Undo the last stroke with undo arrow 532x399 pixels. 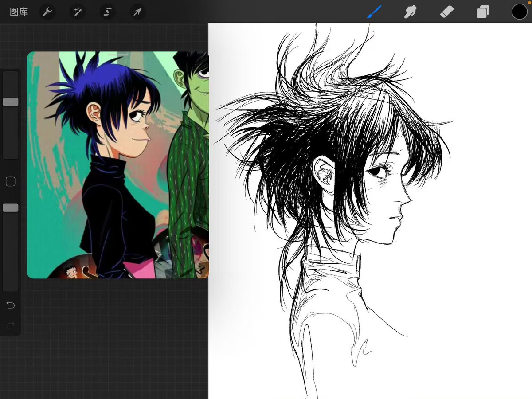pyautogui.click(x=11, y=305)
